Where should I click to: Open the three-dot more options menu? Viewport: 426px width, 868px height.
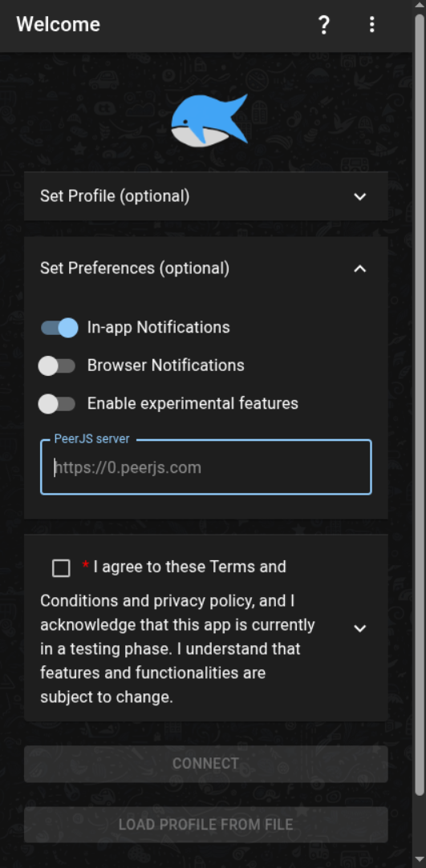371,24
